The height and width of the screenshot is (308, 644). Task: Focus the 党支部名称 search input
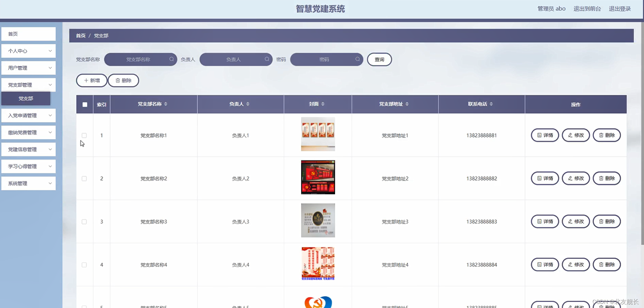pyautogui.click(x=140, y=59)
